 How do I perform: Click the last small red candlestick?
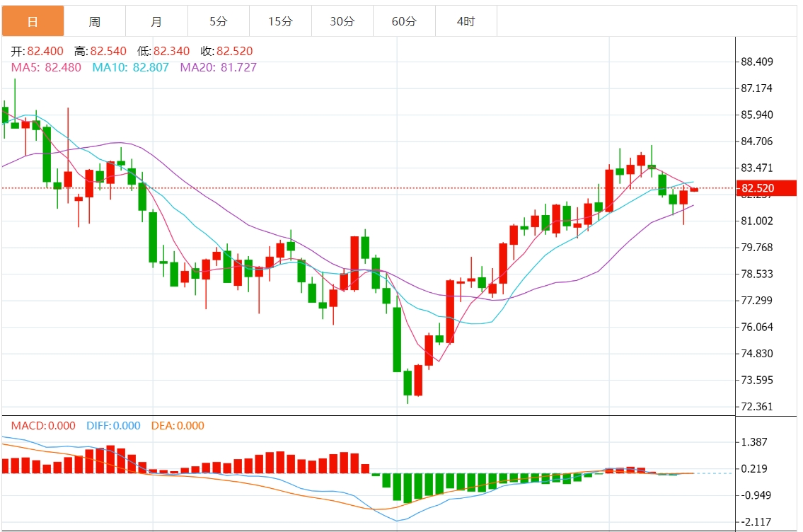tap(695, 190)
